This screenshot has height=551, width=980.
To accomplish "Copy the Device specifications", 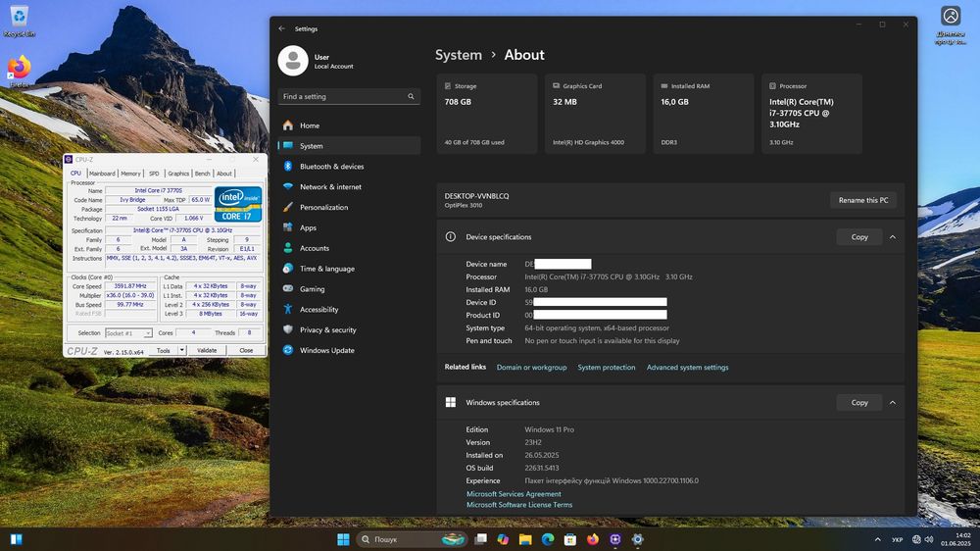I will (x=859, y=237).
